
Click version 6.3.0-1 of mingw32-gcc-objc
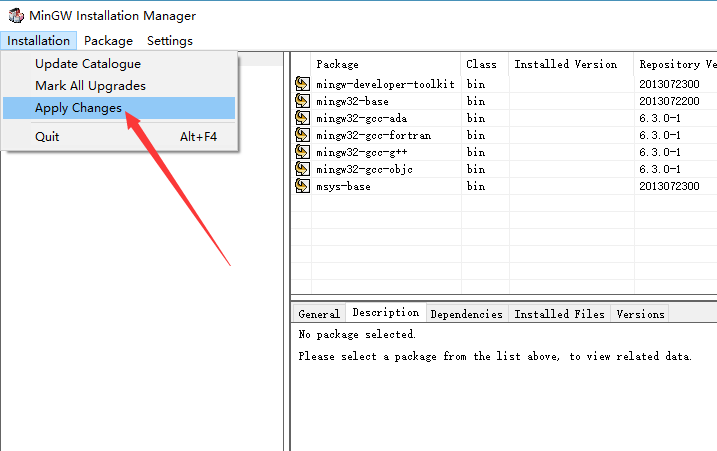(660, 169)
